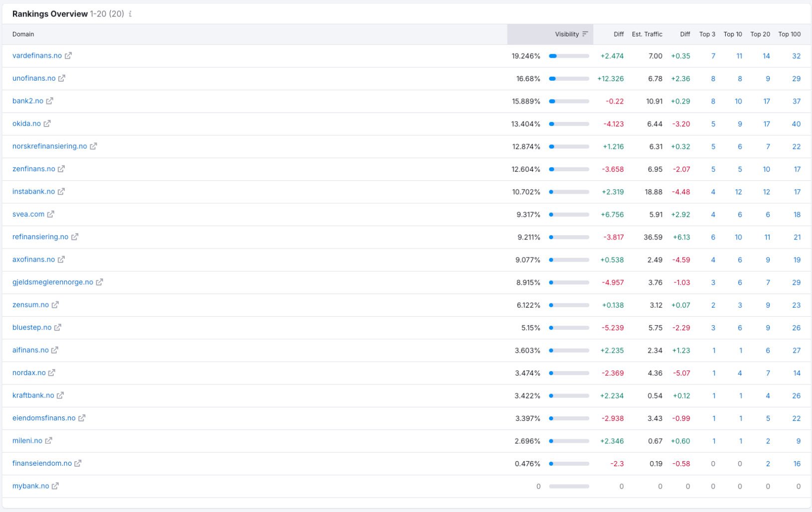
Task: Open external link icon beside nordax.no
Action: tap(52, 373)
